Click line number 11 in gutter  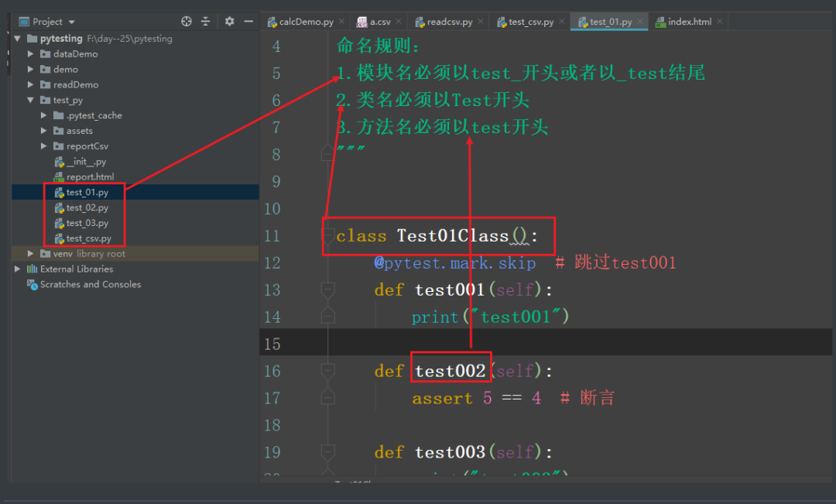click(272, 235)
